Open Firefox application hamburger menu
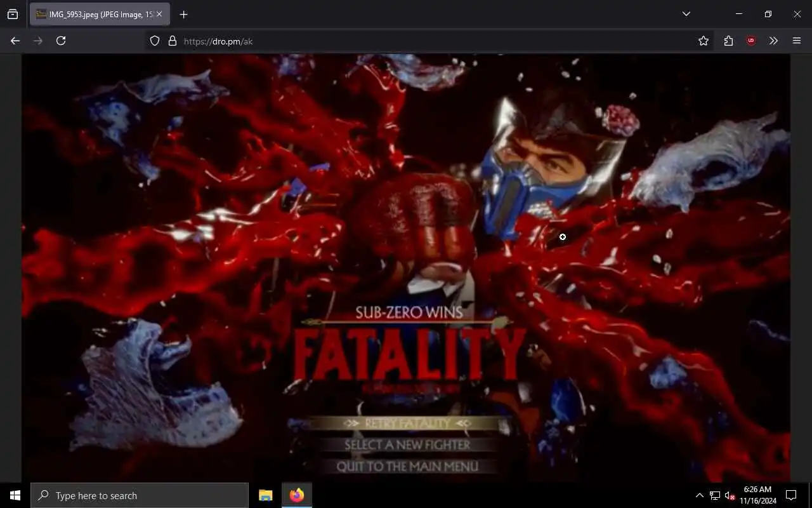Viewport: 812px width, 508px height. coord(797,41)
